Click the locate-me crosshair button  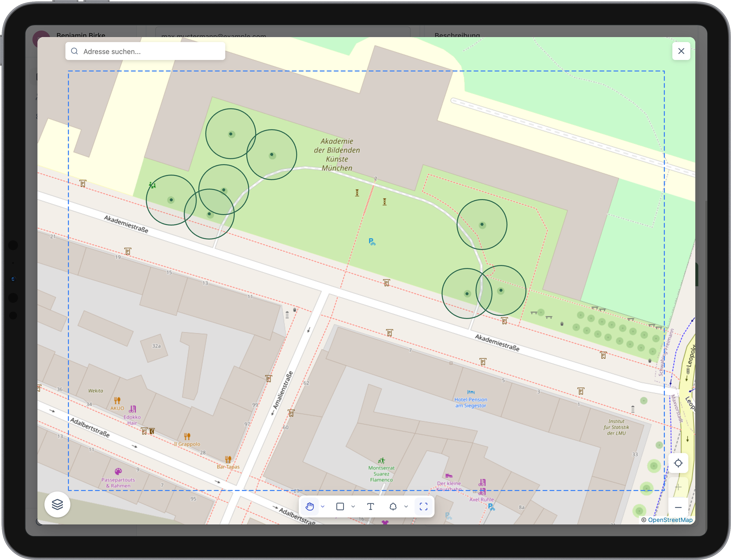tap(678, 463)
